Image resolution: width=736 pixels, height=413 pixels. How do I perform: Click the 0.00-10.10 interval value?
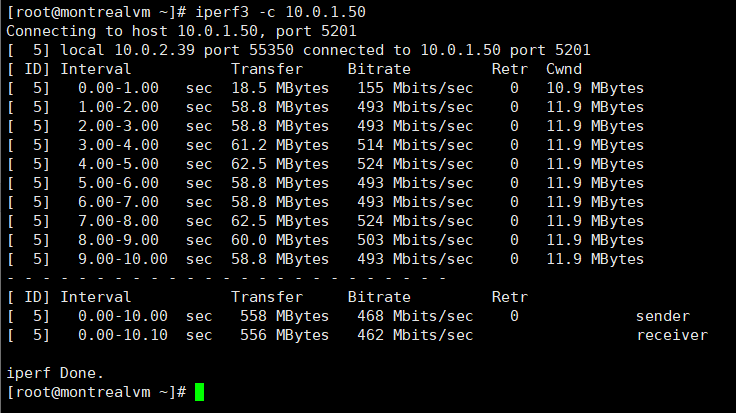point(114,335)
